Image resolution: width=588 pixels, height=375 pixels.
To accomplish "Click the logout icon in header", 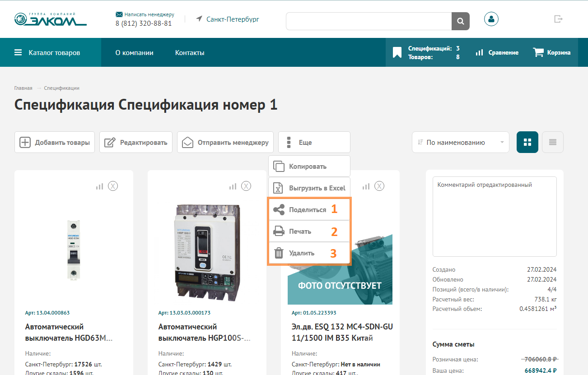I will pyautogui.click(x=558, y=19).
